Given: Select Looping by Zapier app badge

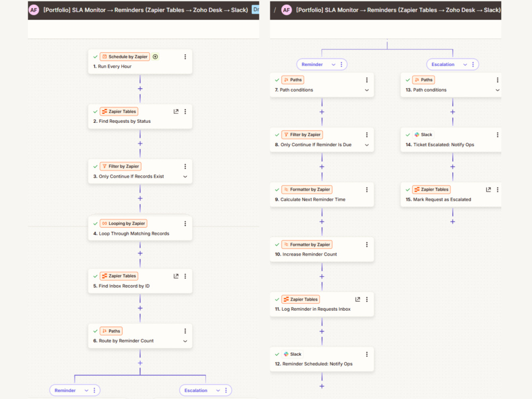Looking at the screenshot, I should [123, 223].
